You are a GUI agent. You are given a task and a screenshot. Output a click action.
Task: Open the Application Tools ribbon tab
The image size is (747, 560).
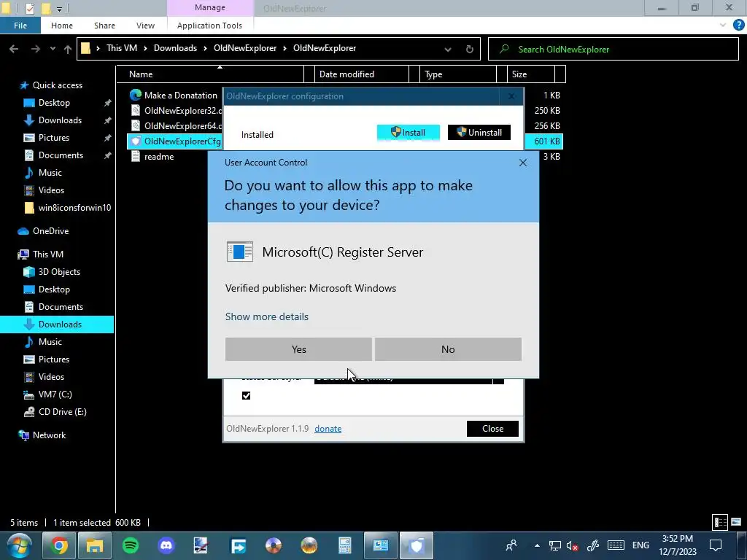[209, 26]
